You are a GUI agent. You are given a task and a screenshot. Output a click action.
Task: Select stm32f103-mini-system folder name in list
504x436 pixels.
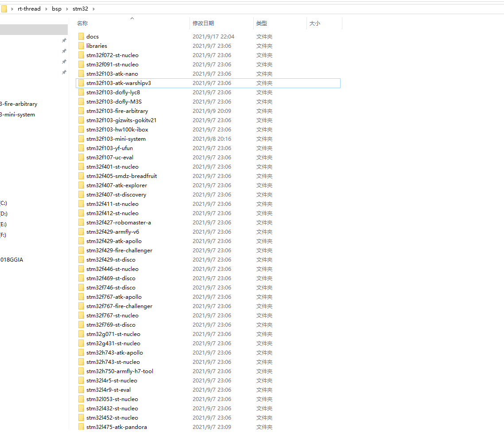116,139
